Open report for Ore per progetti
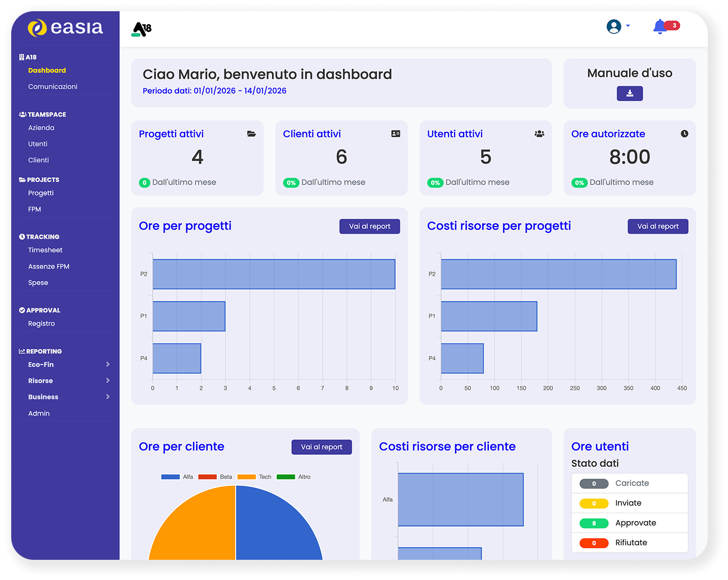This screenshot has height=580, width=728. (369, 227)
